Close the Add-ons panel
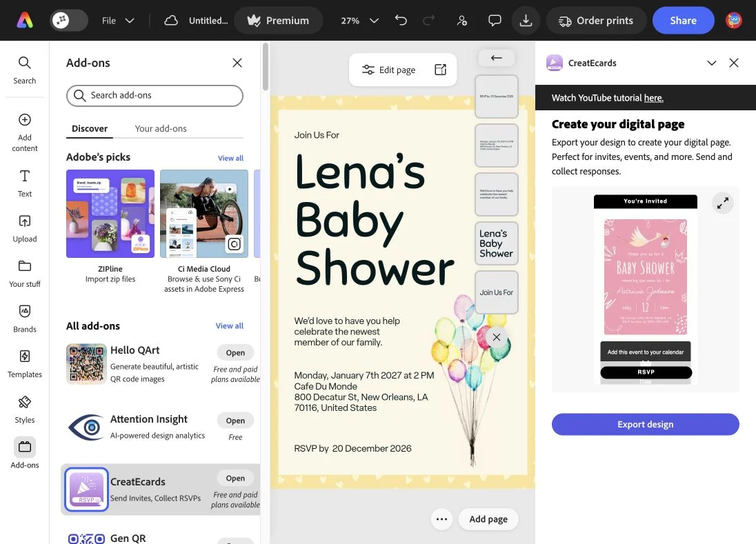The width and height of the screenshot is (756, 544). tap(237, 63)
